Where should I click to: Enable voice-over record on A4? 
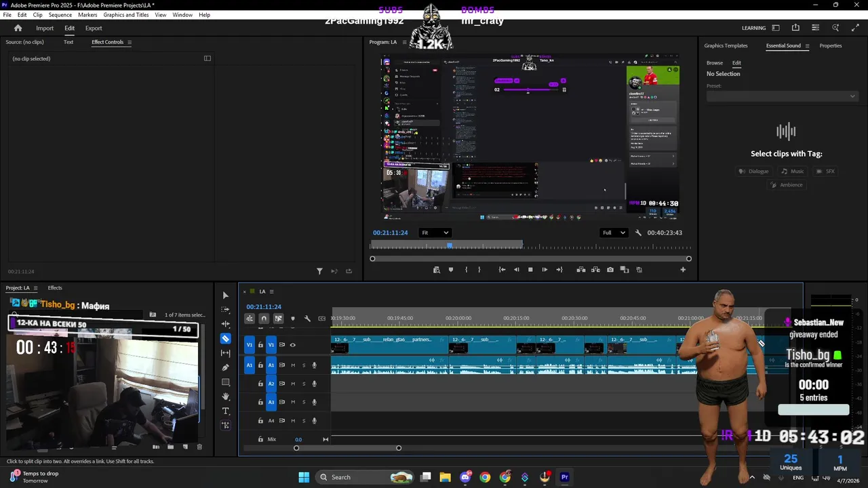click(x=315, y=421)
